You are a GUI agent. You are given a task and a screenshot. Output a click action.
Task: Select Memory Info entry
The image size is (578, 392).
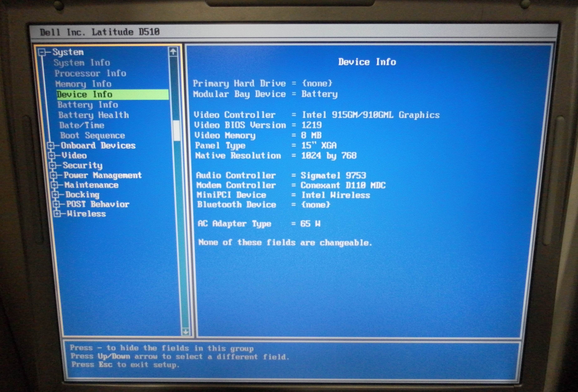[83, 84]
